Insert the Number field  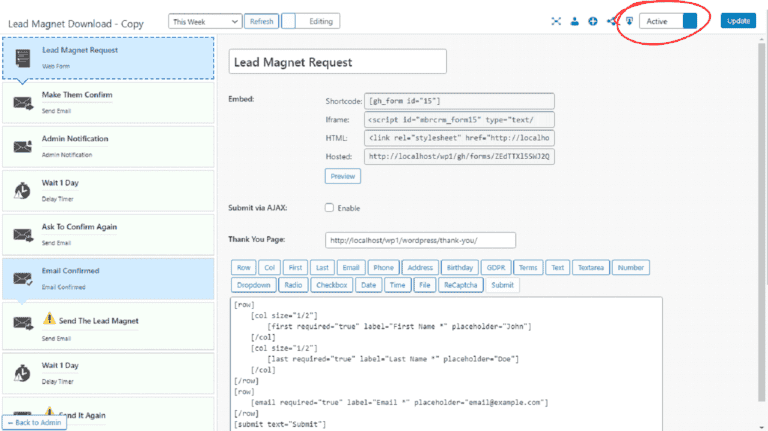(x=631, y=267)
